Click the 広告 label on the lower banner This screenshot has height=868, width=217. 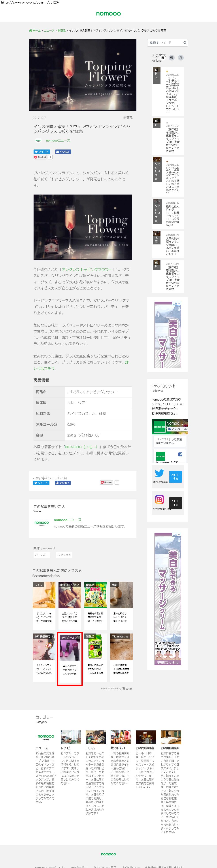(176, 535)
